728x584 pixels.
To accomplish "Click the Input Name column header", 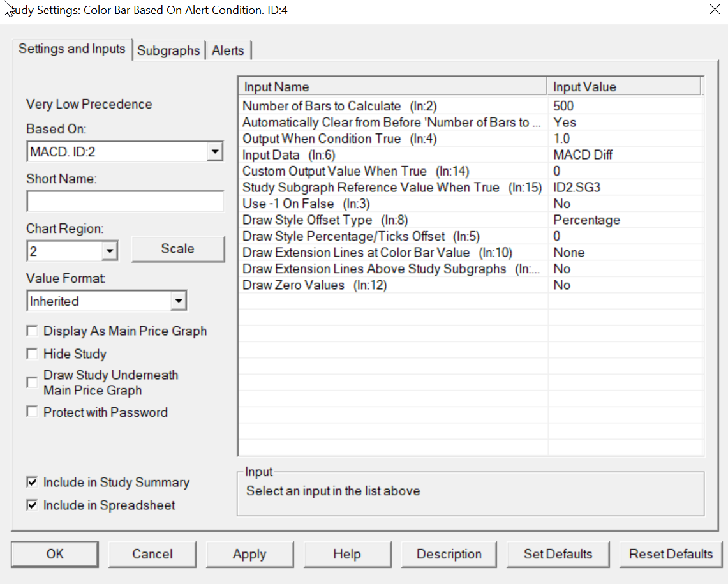I will pos(393,87).
